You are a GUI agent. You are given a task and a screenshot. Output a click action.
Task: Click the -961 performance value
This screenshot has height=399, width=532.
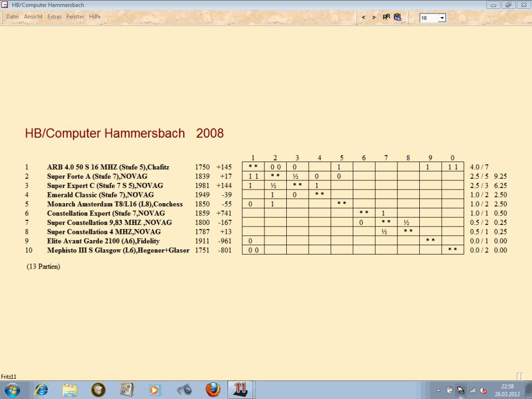(x=225, y=241)
